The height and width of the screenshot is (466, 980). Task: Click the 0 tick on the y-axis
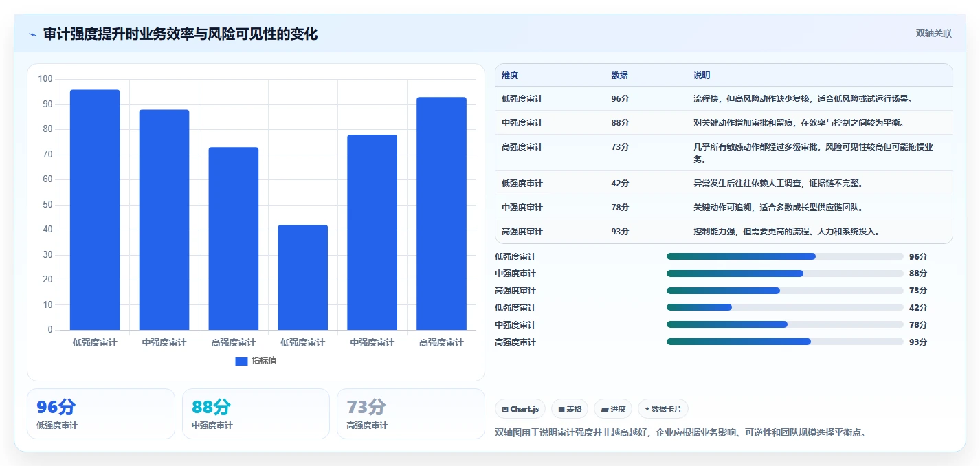tap(49, 330)
